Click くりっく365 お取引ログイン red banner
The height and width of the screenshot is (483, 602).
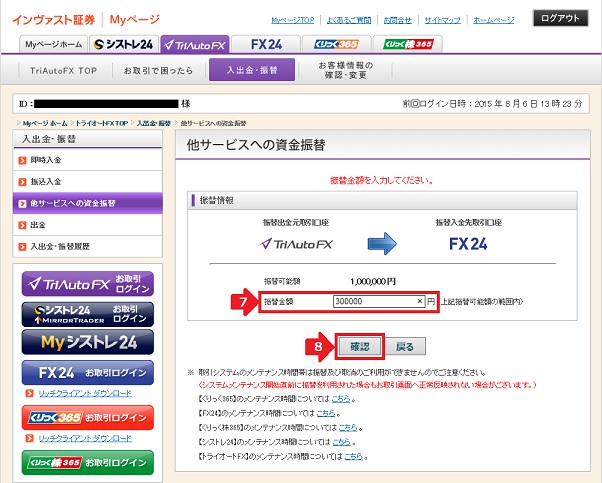[88, 417]
